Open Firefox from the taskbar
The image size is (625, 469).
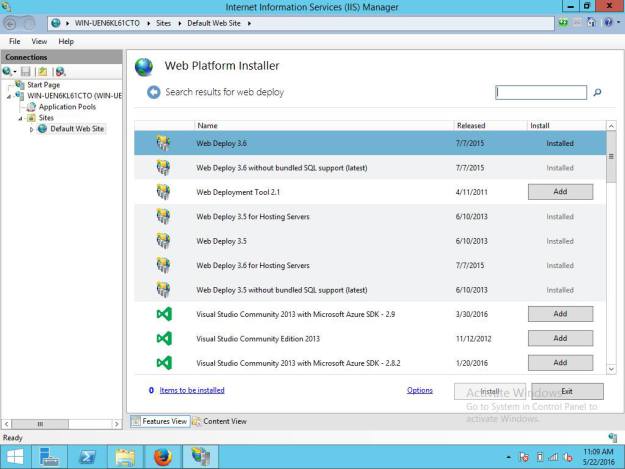tap(163, 456)
